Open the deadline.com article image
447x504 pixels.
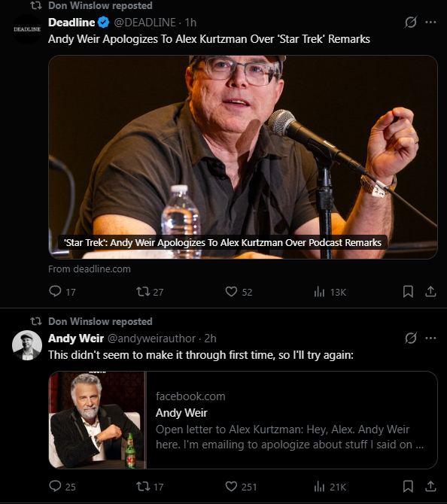(243, 157)
